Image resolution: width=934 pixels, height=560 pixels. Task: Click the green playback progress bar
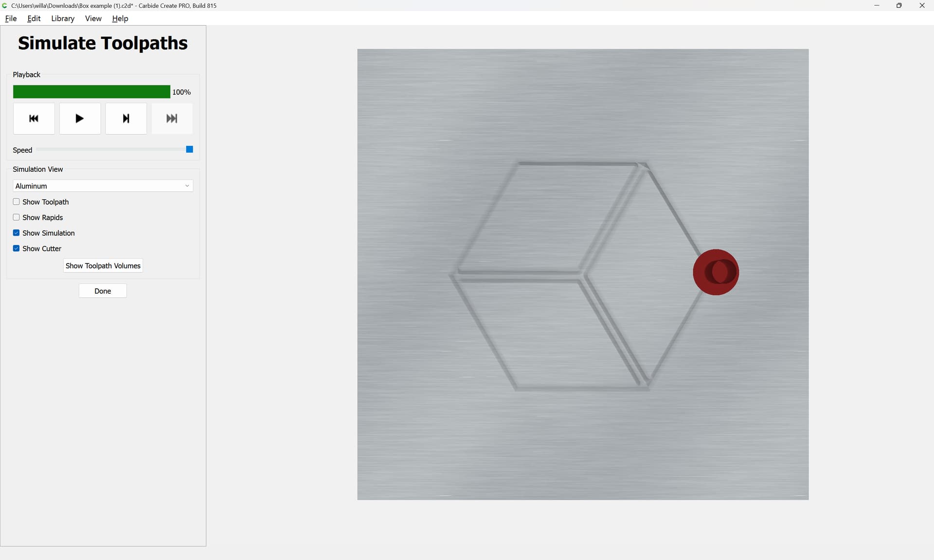point(91,92)
